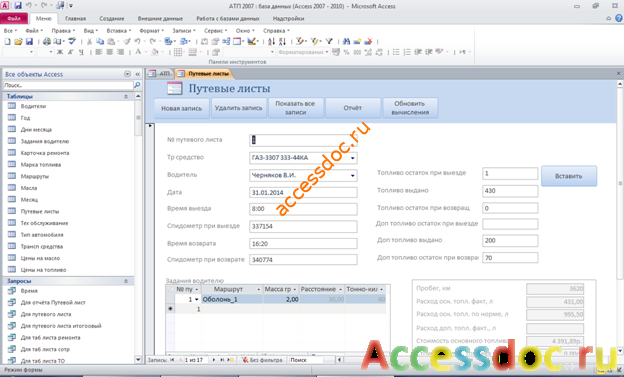Collapse the navigation pane with double chevron
The width and height of the screenshot is (624, 377).
[x=138, y=74]
